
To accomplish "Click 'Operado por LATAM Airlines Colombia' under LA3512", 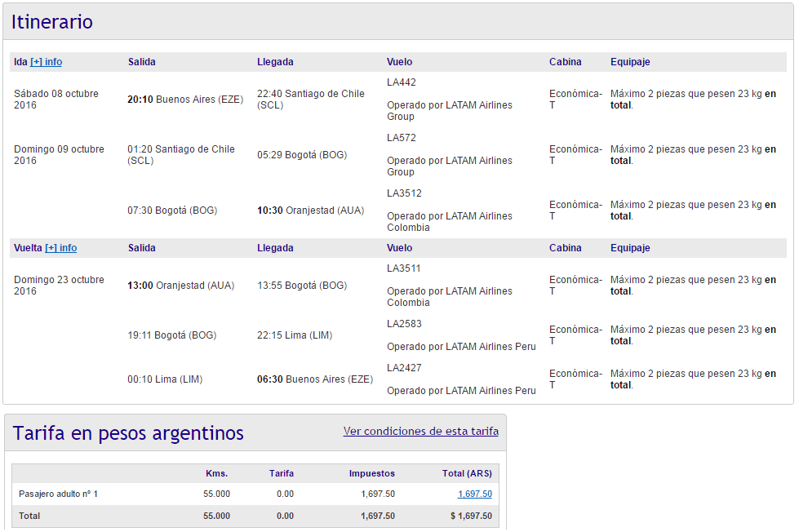I will [x=450, y=222].
